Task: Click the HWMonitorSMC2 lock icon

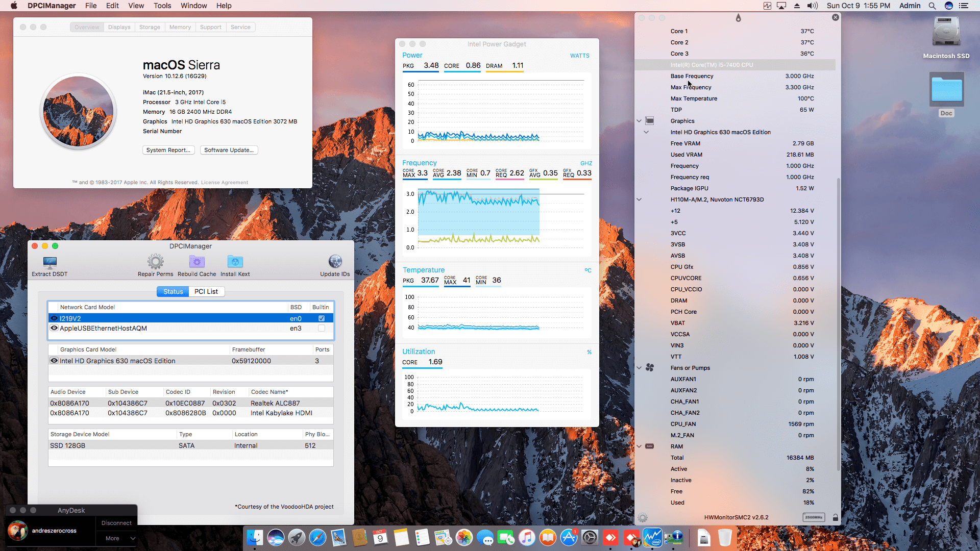Action: coord(836,517)
